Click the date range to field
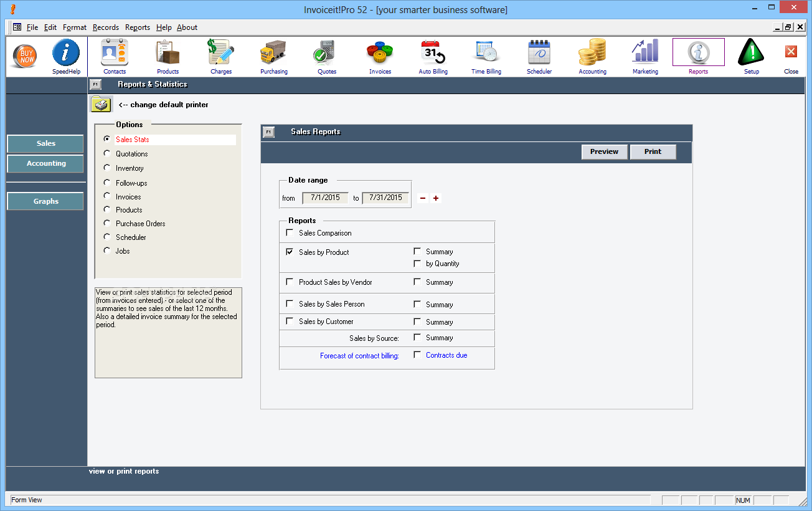 [385, 198]
